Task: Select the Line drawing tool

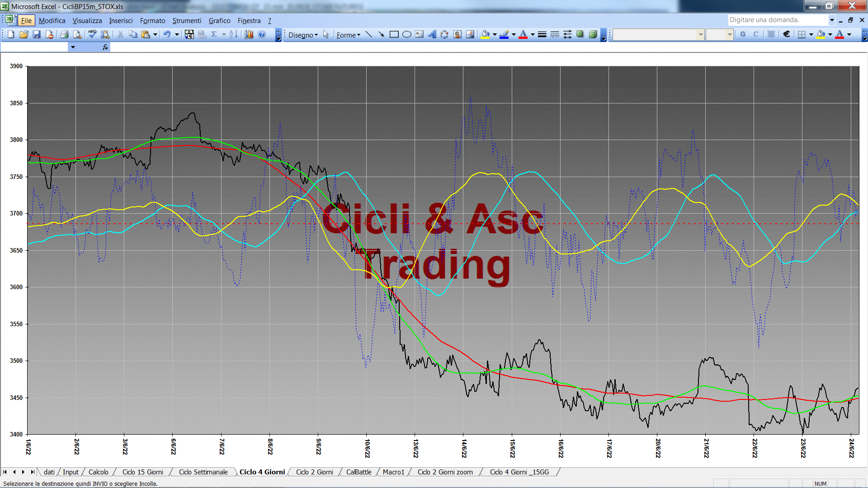Action: (x=369, y=35)
